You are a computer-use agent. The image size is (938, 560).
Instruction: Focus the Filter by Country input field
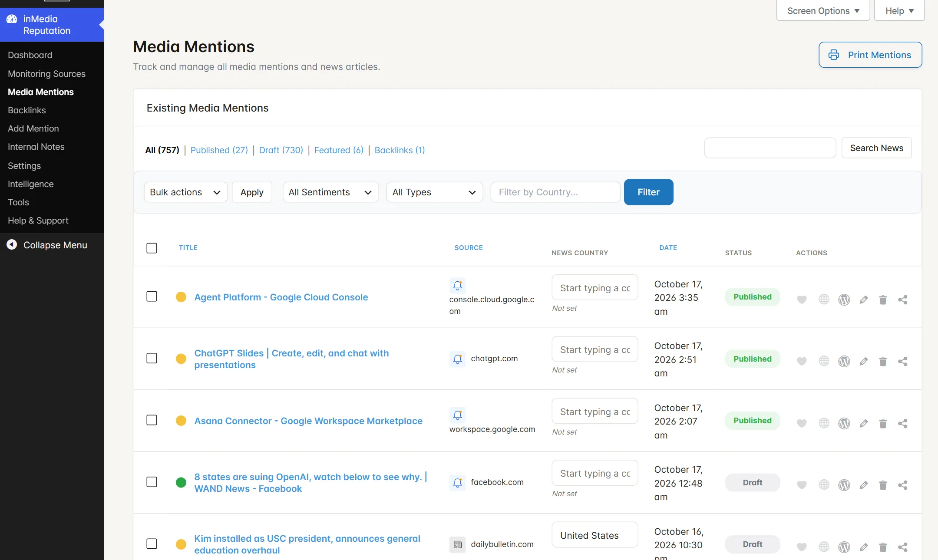pyautogui.click(x=555, y=192)
